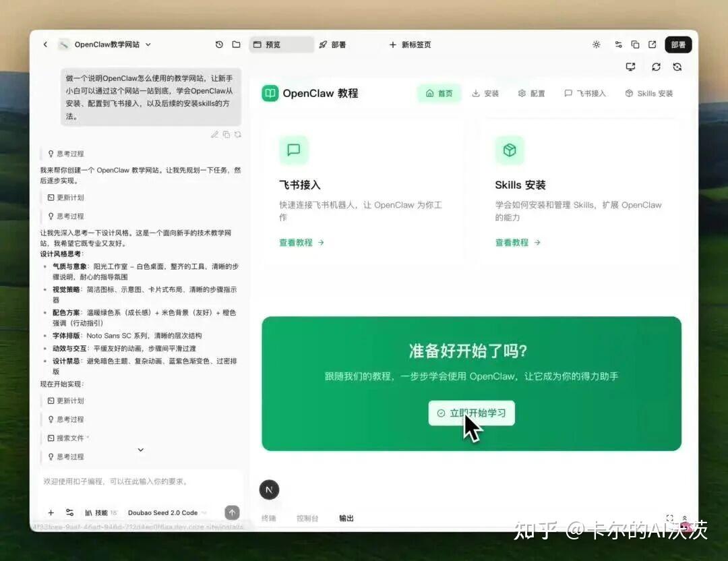
Task: Click the 飞书接入 card chat icon
Action: tap(293, 150)
